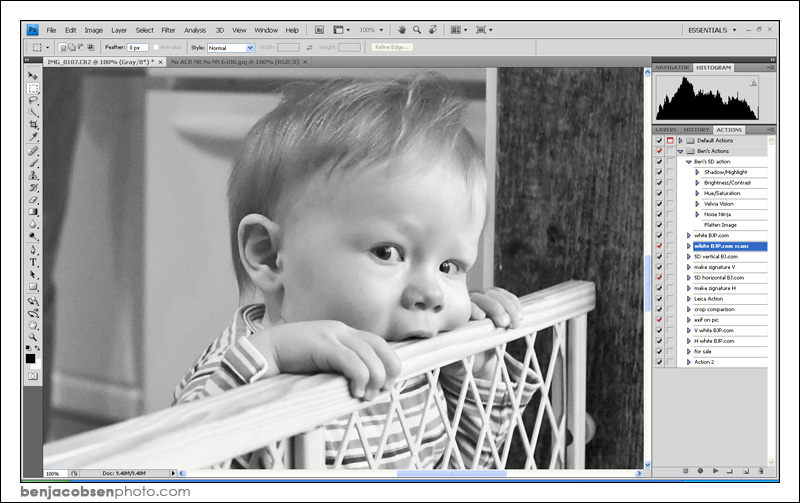Toggle the checkmark for Shadow/Highlight step
The width and height of the screenshot is (800, 503).
tap(659, 172)
